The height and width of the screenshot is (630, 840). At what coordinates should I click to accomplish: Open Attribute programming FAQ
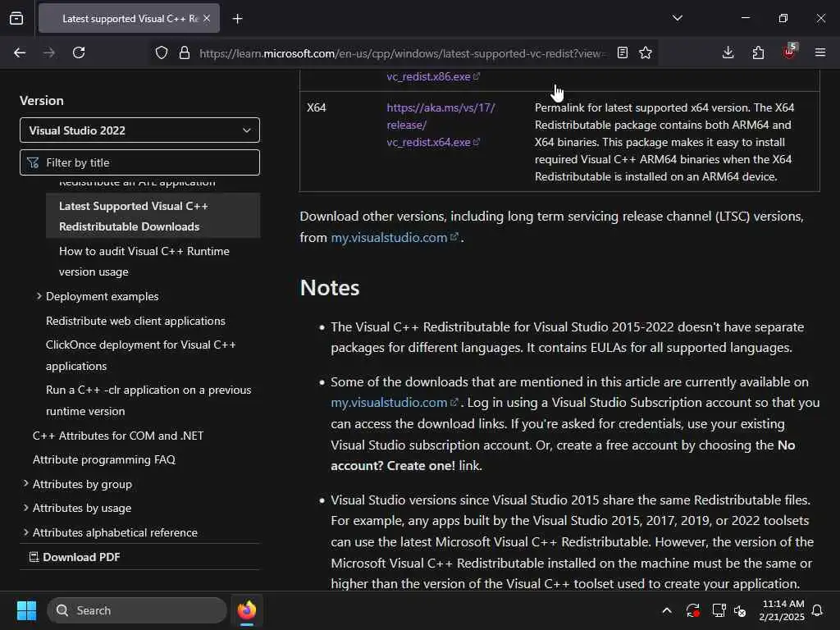(104, 459)
